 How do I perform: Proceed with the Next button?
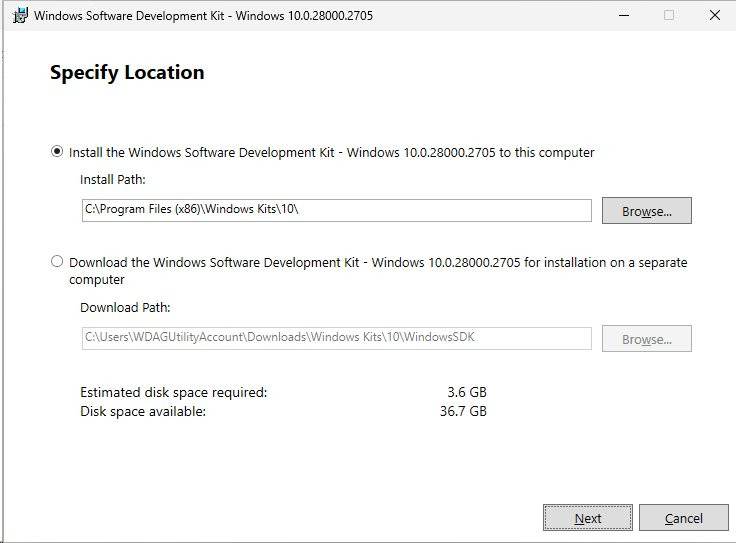click(588, 518)
